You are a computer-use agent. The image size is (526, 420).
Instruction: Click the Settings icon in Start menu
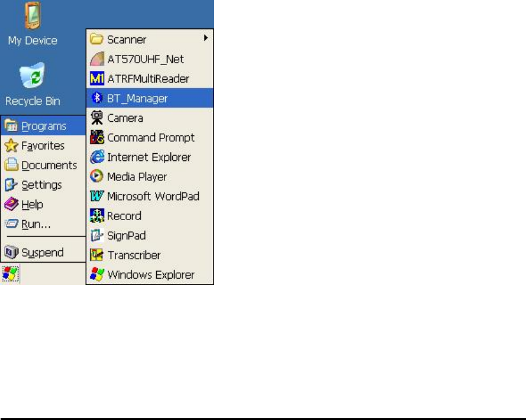tap(11, 185)
